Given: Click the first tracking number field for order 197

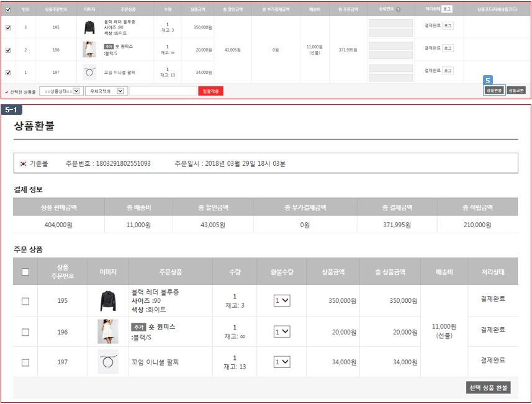Looking at the screenshot, I should point(391,68).
